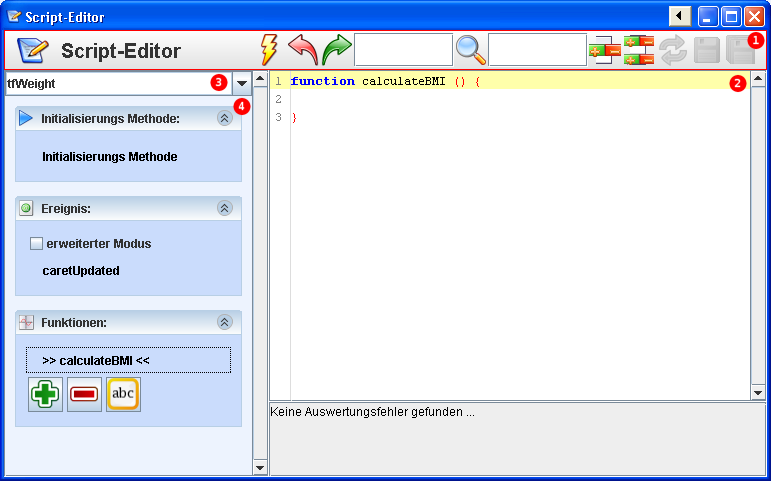The height and width of the screenshot is (481, 771).
Task: Click the lightning bolt run script icon
Action: [269, 50]
